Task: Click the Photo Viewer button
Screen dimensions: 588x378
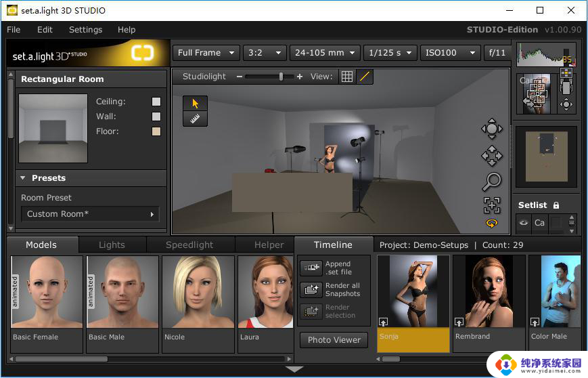Action: tap(334, 339)
